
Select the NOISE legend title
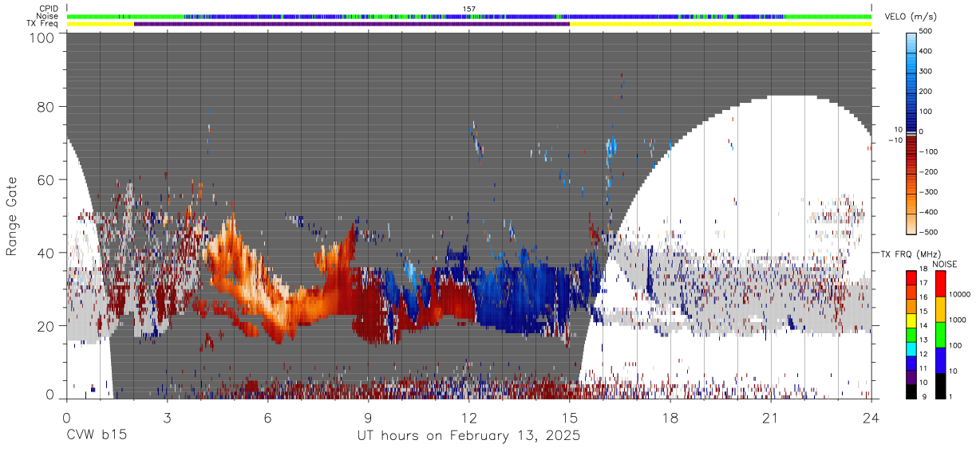[945, 264]
